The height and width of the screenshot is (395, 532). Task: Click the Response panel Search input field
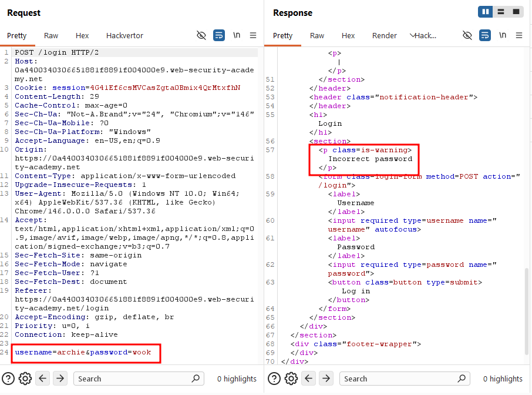pos(405,379)
